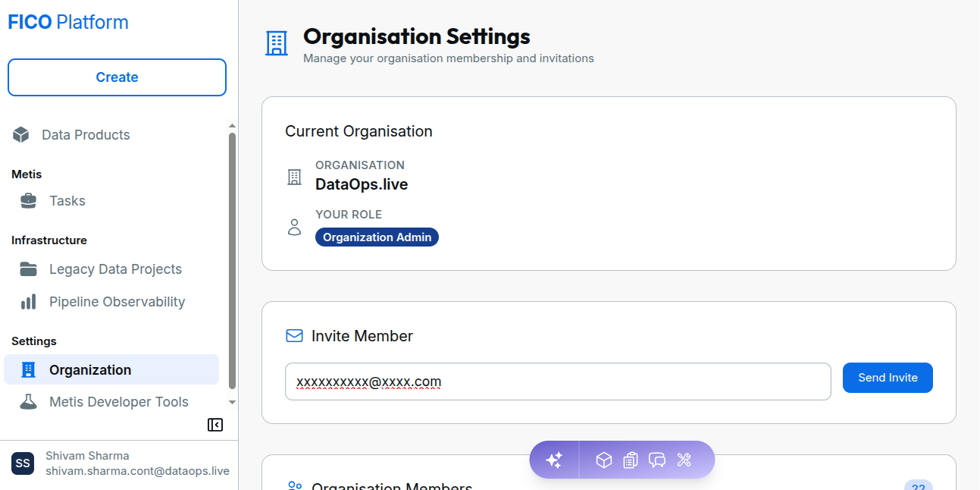Click the Organization building icon in sidebar
The width and height of the screenshot is (980, 490).
point(28,370)
